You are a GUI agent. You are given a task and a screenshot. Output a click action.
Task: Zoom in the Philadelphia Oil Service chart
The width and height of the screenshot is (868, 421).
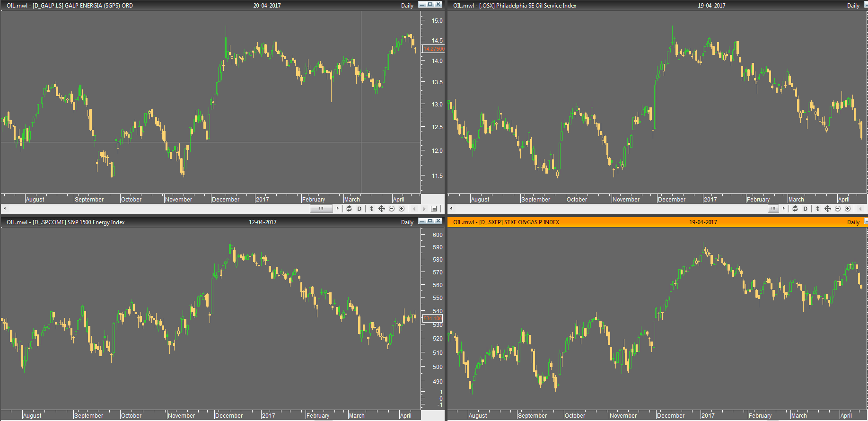click(x=848, y=209)
